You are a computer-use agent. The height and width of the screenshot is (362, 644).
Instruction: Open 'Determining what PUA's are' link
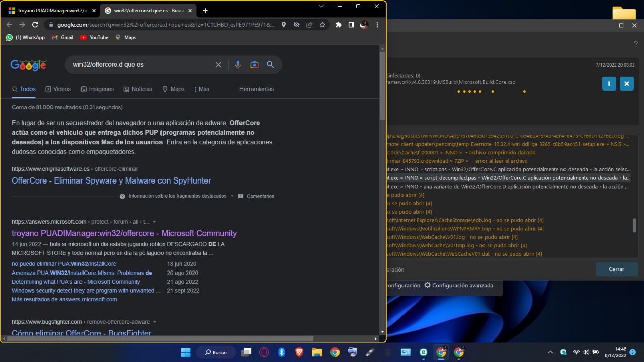76,282
